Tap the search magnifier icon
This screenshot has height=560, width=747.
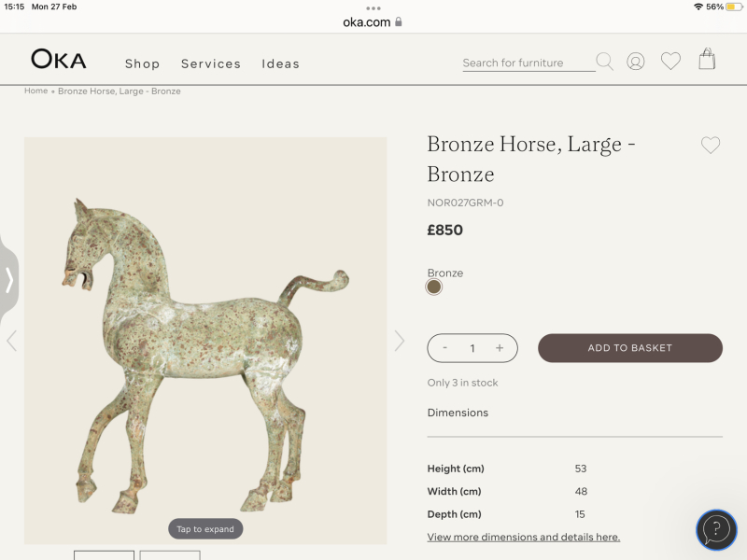[x=604, y=62]
